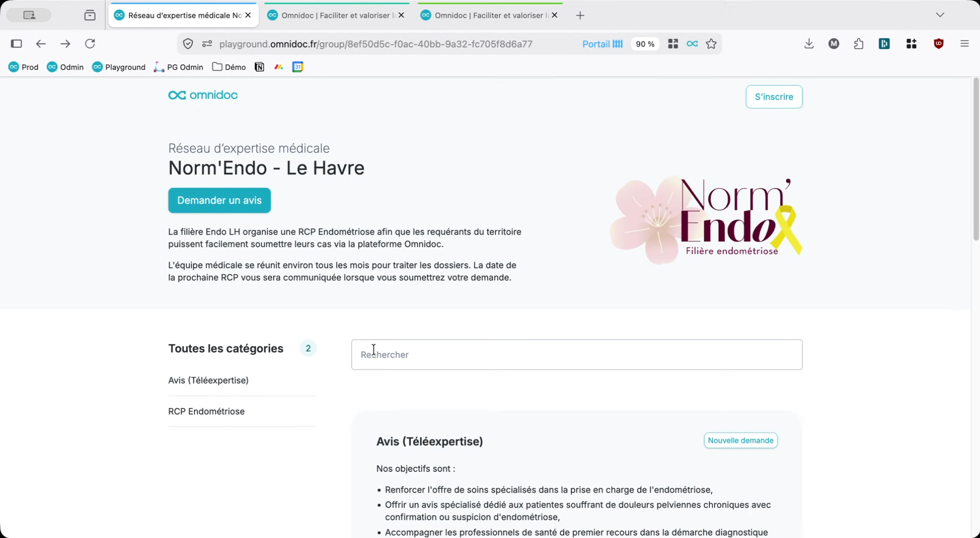Open the uBlock Origin shield icon
Viewport: 980px width, 538px height.
click(939, 44)
